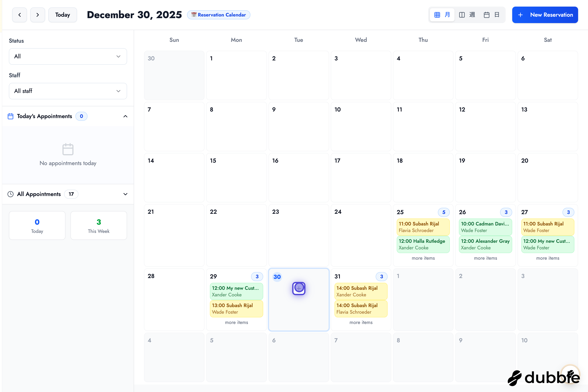Switch to Week view using the 週 icon
Image resolution: width=588 pixels, height=392 pixels.
(x=472, y=15)
